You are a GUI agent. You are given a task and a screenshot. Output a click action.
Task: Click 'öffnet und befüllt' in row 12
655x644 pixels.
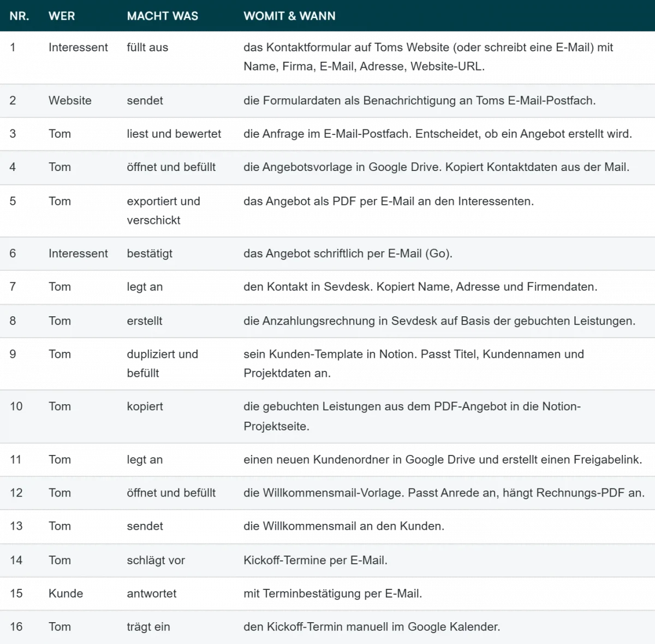point(171,493)
